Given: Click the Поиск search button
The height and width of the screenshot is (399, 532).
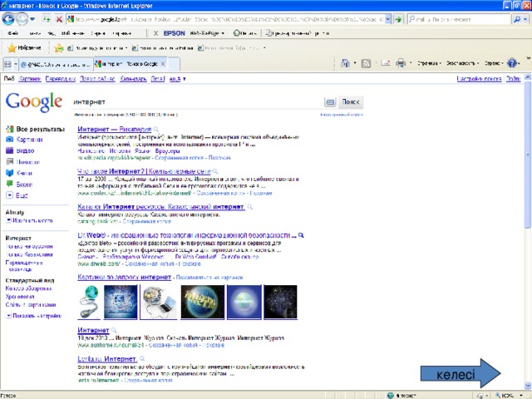Looking at the screenshot, I should 351,102.
